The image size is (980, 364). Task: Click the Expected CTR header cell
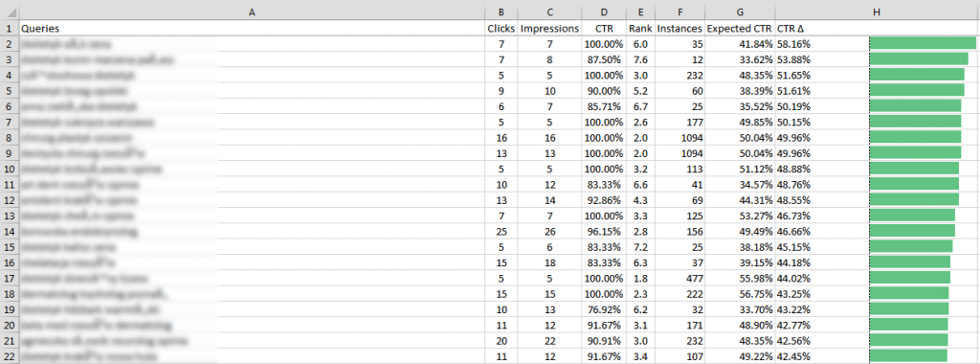(x=740, y=28)
